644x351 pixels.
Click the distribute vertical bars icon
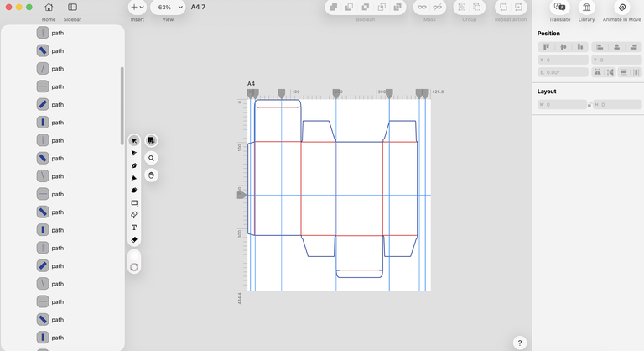pos(636,72)
